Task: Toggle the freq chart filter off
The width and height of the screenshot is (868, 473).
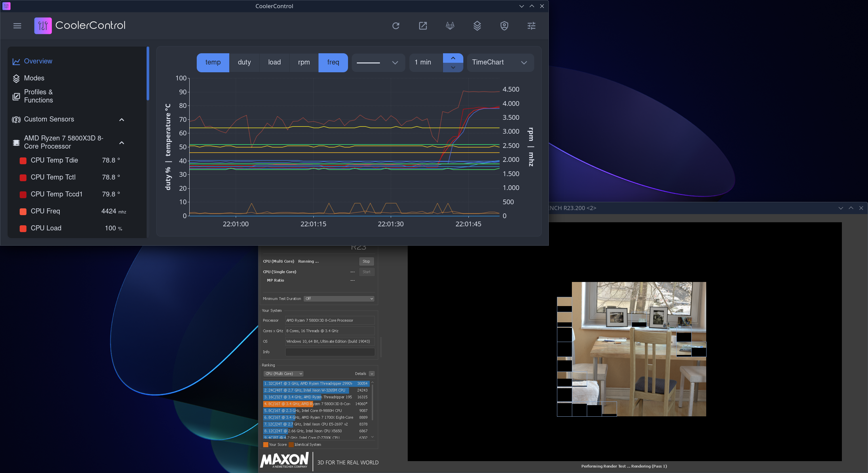Action: (x=333, y=62)
